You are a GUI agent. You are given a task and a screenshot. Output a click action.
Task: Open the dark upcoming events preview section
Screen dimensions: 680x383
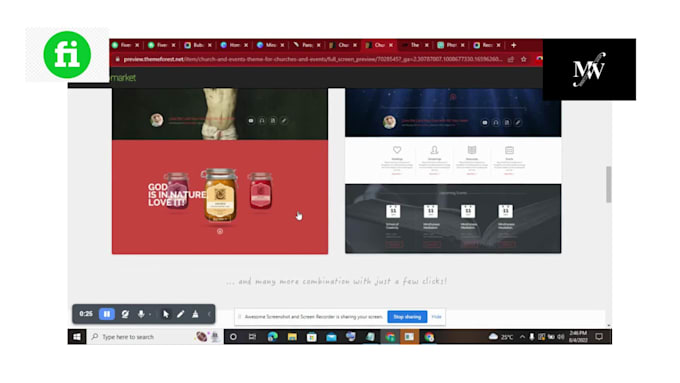[x=453, y=219]
